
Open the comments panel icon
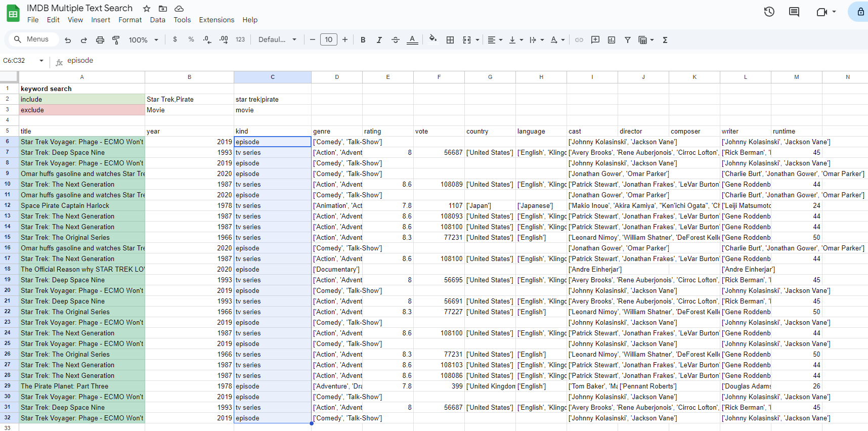point(794,12)
